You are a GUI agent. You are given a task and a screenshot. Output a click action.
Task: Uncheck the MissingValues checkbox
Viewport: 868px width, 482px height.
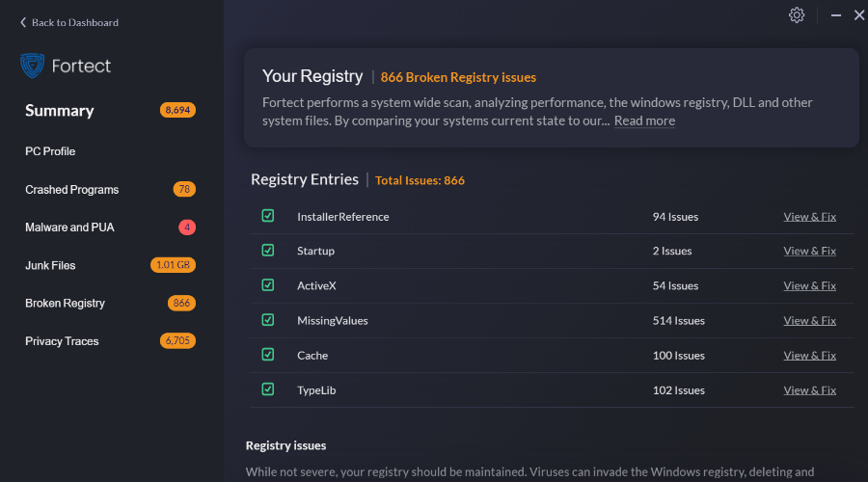[268, 320]
